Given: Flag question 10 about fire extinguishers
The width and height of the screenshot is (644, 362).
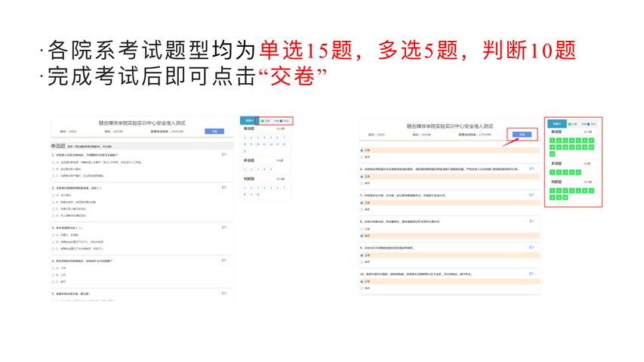Looking at the screenshot, I should [532, 274].
